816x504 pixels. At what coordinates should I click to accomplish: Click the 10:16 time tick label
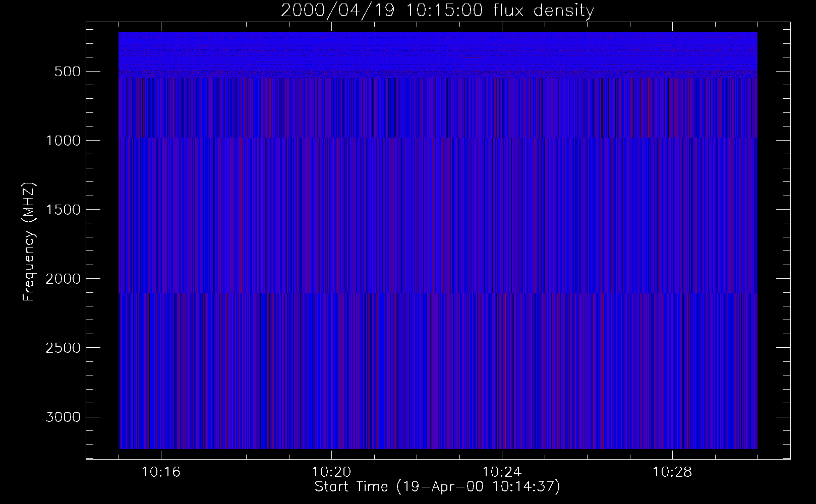161,472
